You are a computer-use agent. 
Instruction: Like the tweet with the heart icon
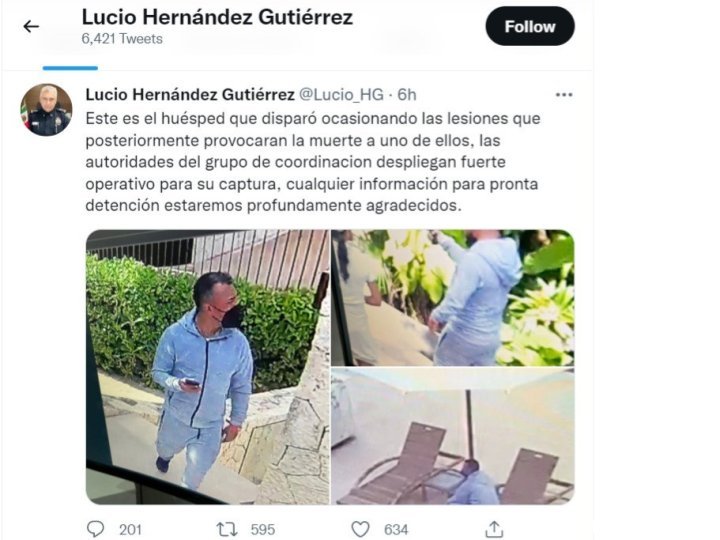coord(360,529)
